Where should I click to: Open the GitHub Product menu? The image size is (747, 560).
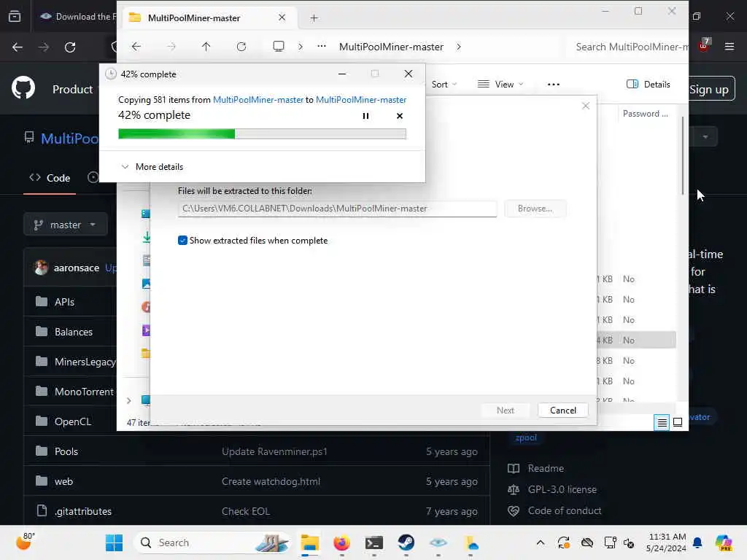pyautogui.click(x=72, y=90)
